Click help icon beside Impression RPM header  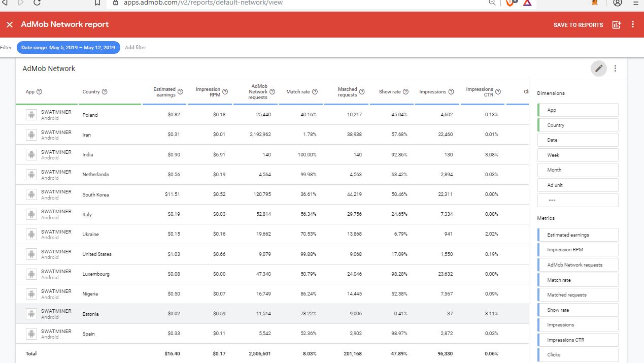pyautogui.click(x=225, y=92)
